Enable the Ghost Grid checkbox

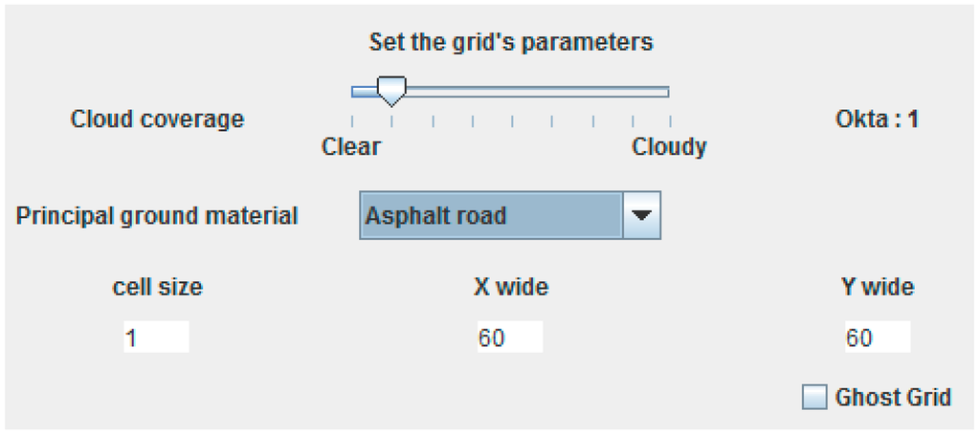tap(814, 397)
